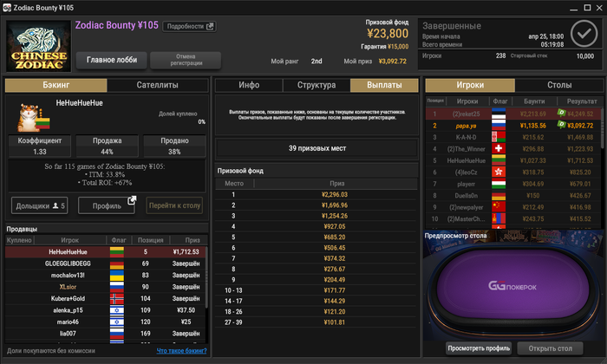Click the table preview image
This screenshot has width=607, height=364.
pos(513,285)
